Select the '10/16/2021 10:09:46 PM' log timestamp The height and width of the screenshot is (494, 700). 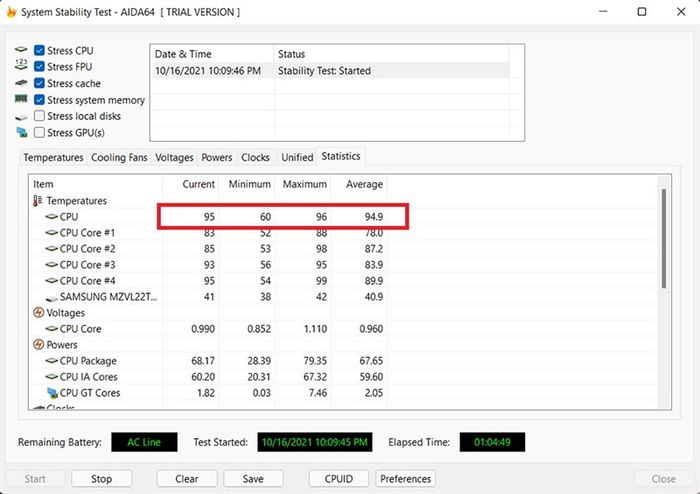click(208, 71)
